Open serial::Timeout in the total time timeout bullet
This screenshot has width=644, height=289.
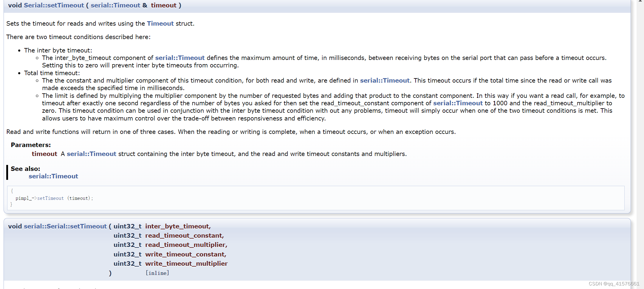(384, 80)
